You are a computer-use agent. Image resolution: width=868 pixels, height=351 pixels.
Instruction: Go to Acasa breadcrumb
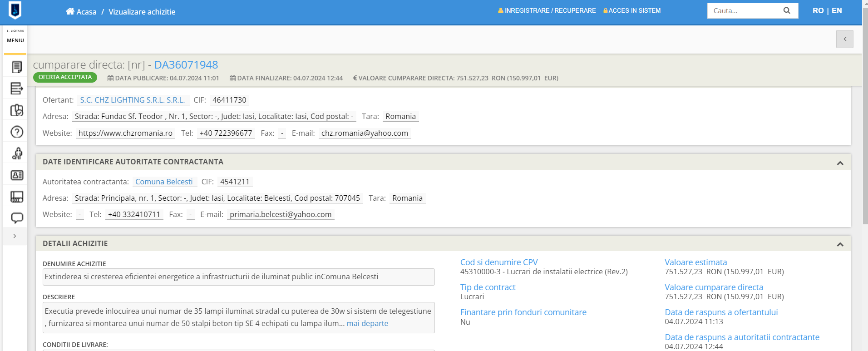(86, 12)
